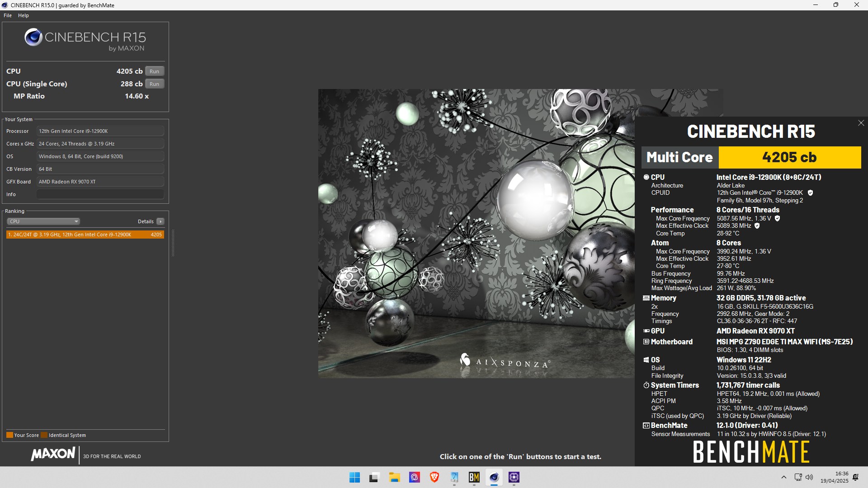Open the CPU ranking dropdown
The height and width of the screenshot is (488, 868).
pyautogui.click(x=43, y=221)
